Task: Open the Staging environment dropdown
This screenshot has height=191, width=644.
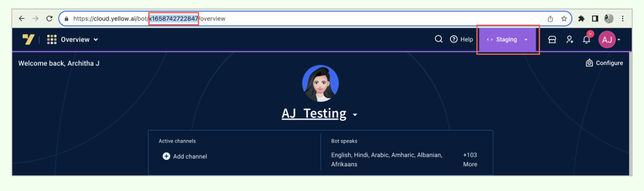Action: [x=508, y=40]
